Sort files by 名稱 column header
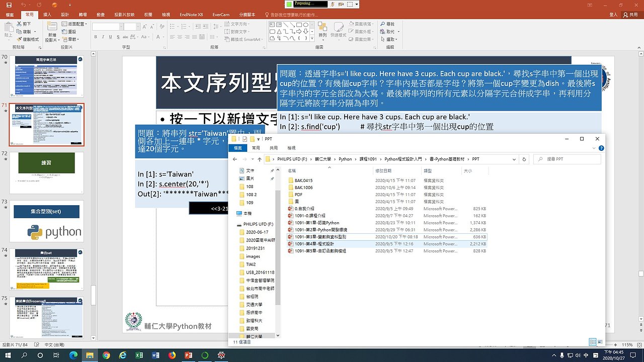Viewport: 644px width, 362px height. point(292,171)
